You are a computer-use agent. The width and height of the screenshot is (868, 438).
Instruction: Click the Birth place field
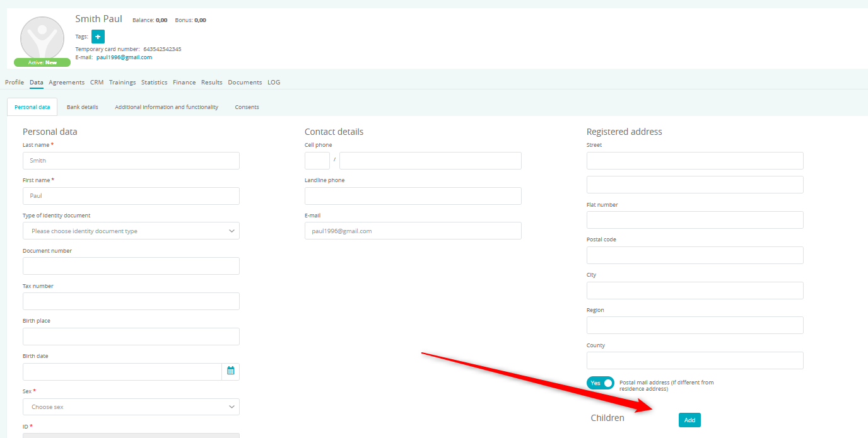[x=131, y=337]
